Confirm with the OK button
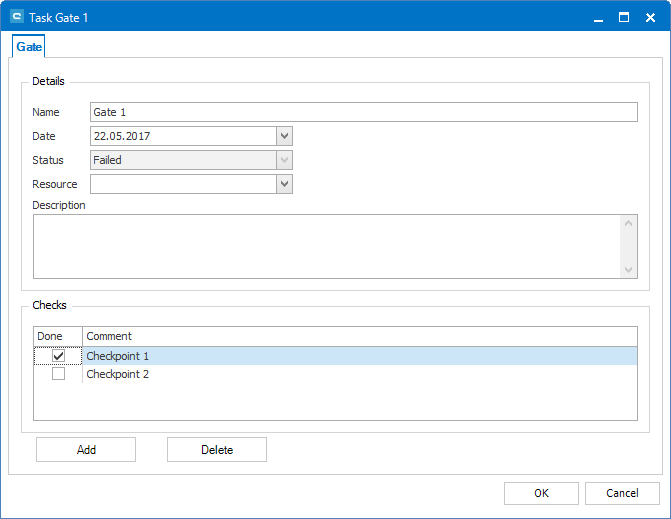 click(x=541, y=493)
